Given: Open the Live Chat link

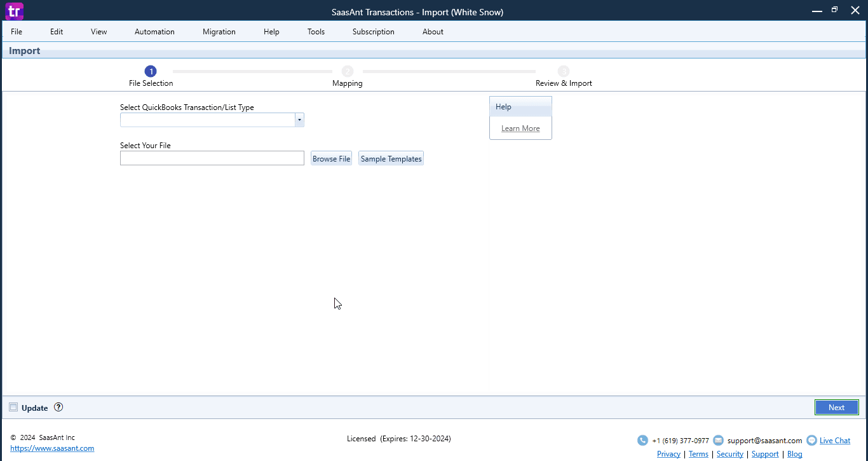Looking at the screenshot, I should 835,440.
